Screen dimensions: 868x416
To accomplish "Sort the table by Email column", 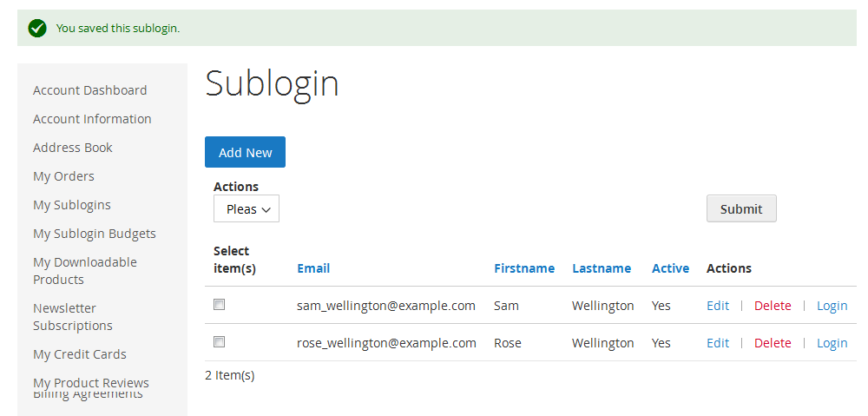I will (x=313, y=268).
